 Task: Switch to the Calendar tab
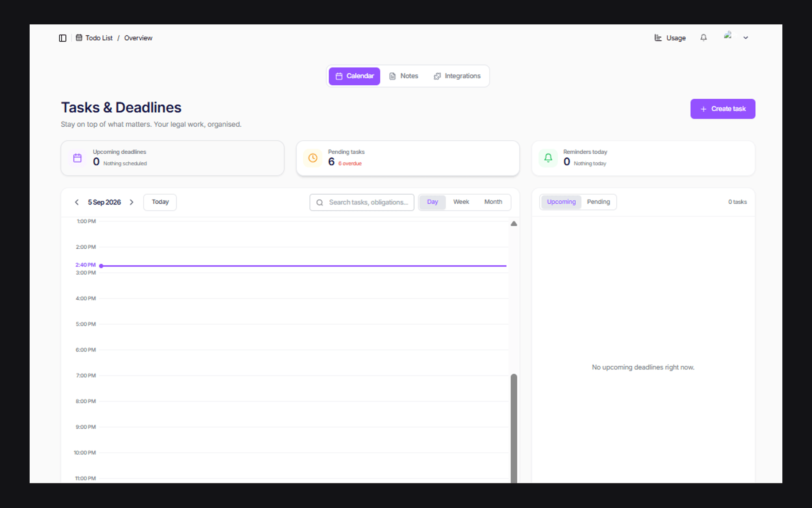[x=354, y=76]
